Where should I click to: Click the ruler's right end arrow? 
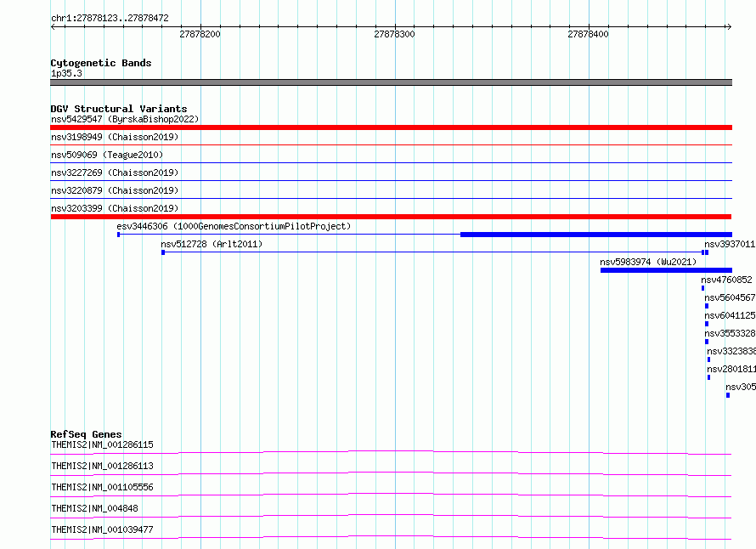click(729, 26)
